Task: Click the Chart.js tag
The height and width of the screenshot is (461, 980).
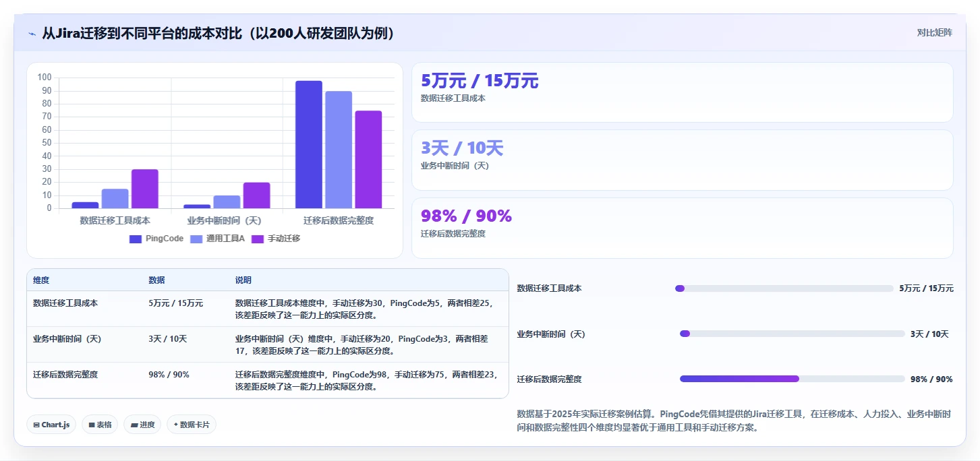Action: (x=51, y=425)
